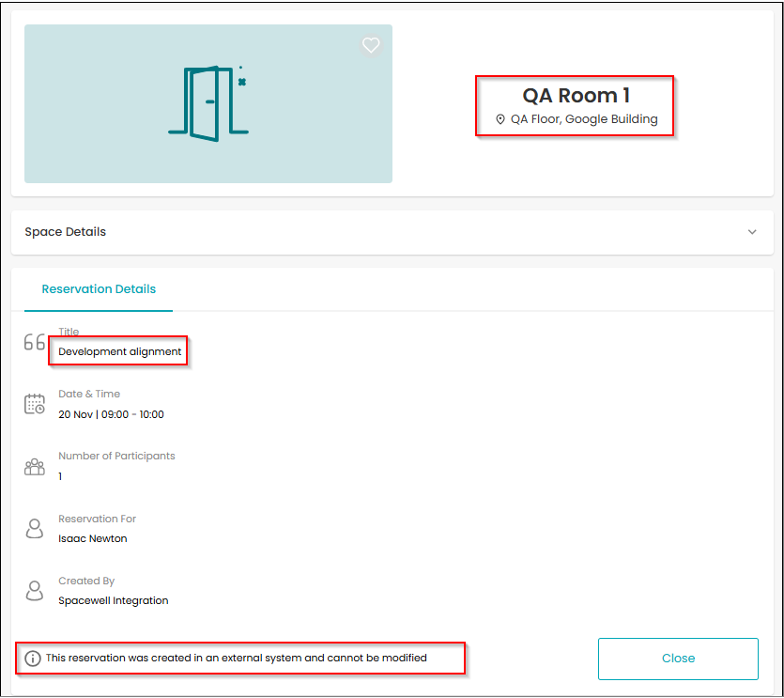The height and width of the screenshot is (698, 784).
Task: Close the reservation dialog
Action: (x=678, y=659)
